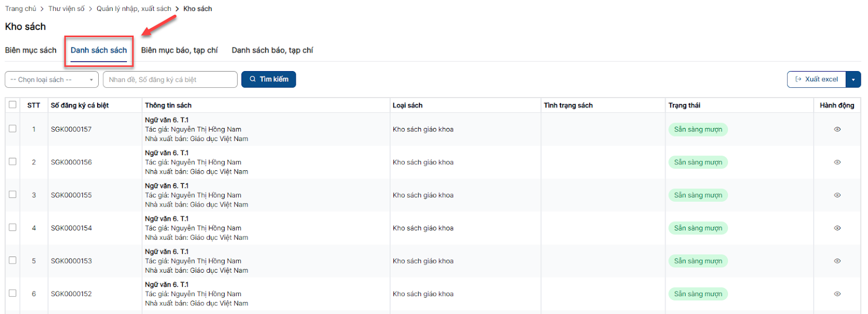
Task: Toggle the select-all checkbox in header
Action: click(12, 105)
